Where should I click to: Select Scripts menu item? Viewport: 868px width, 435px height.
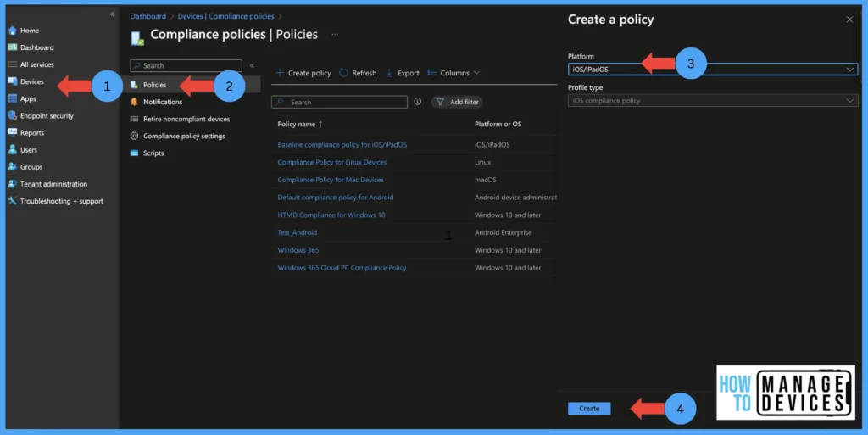[x=153, y=153]
